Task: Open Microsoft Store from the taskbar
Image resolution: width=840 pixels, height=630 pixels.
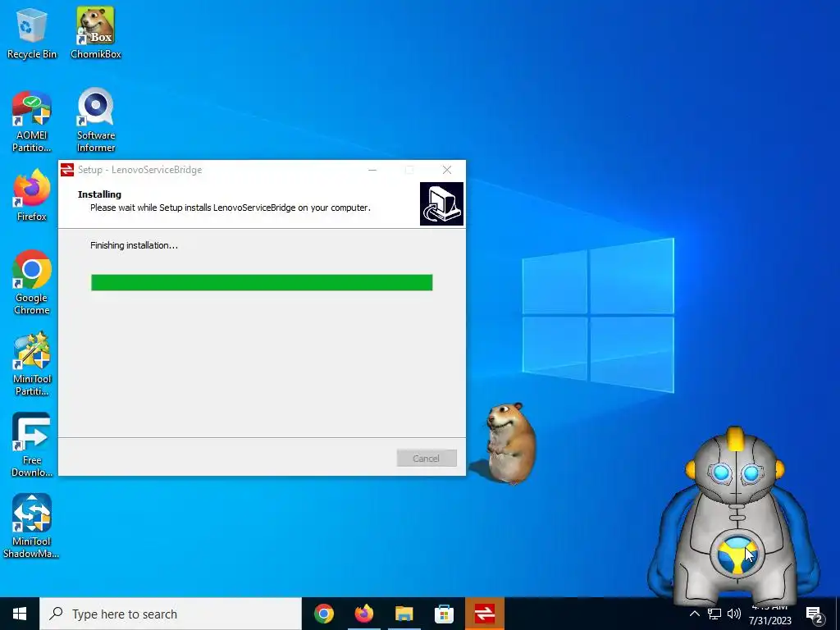Action: click(x=444, y=614)
